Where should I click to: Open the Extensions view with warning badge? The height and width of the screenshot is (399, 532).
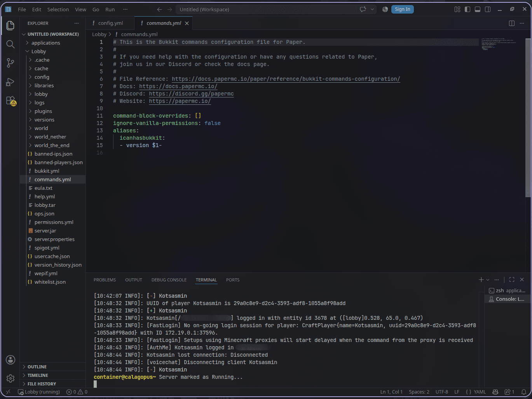point(11,101)
